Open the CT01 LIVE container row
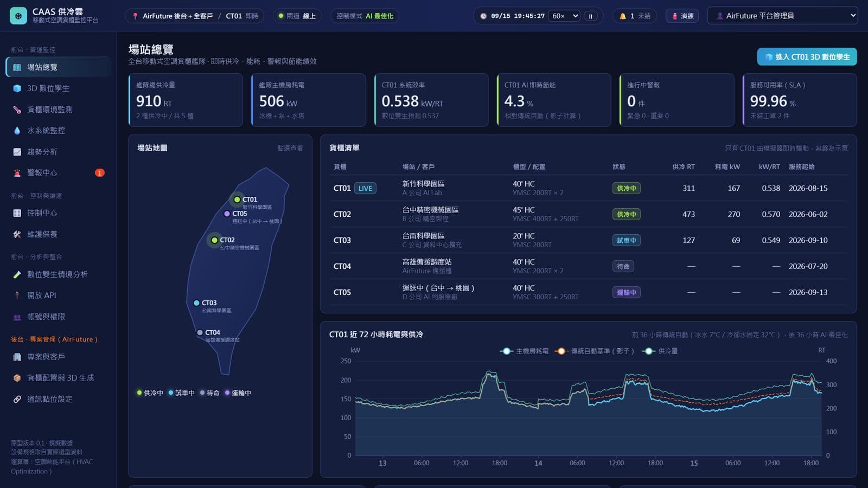Viewport: 868px width, 488px height. 588,188
